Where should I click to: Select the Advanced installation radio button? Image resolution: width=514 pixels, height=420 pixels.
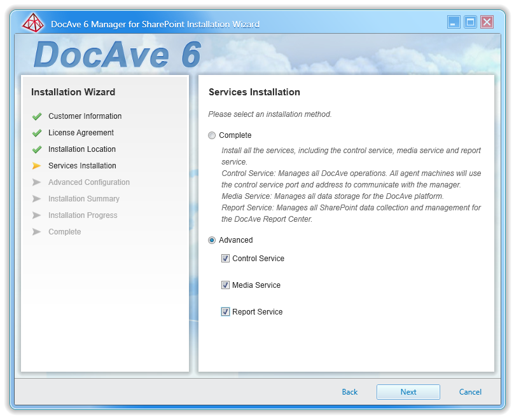212,240
